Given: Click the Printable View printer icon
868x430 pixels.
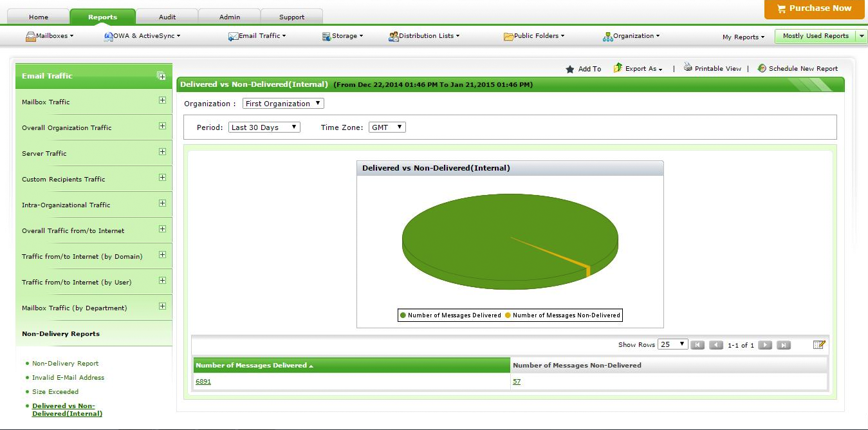Looking at the screenshot, I should coord(688,68).
